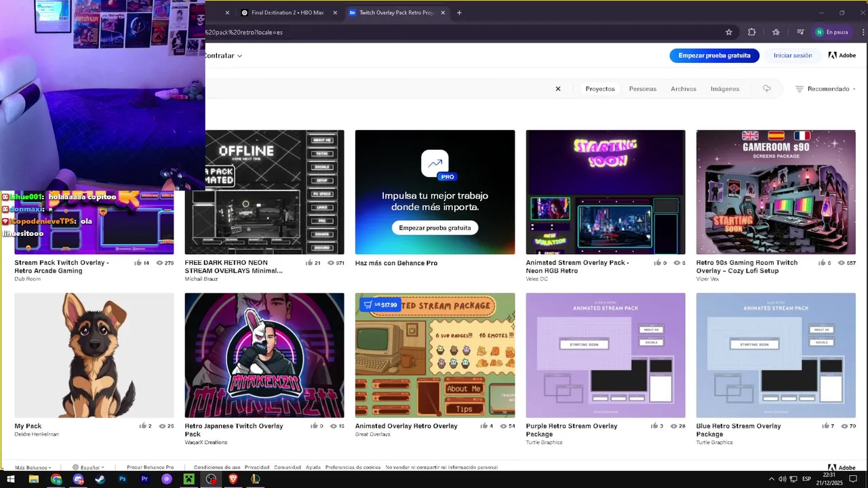This screenshot has height=488, width=868.
Task: Open the Privacidad footer link
Action: coord(257,468)
